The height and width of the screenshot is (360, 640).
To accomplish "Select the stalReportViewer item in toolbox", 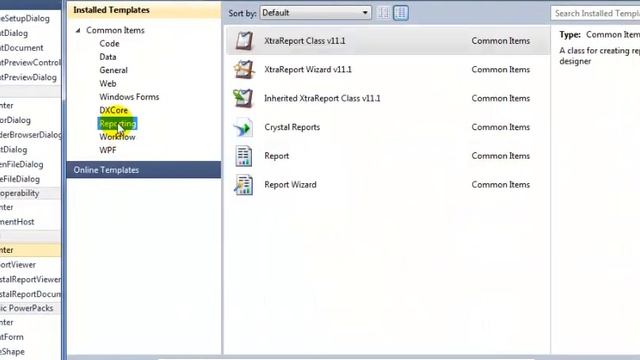I will point(30,279).
